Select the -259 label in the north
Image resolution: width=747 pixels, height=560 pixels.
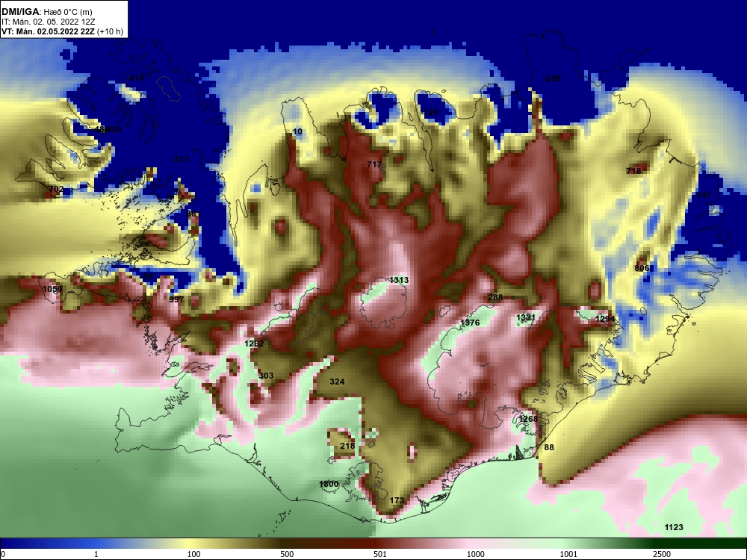(552, 78)
